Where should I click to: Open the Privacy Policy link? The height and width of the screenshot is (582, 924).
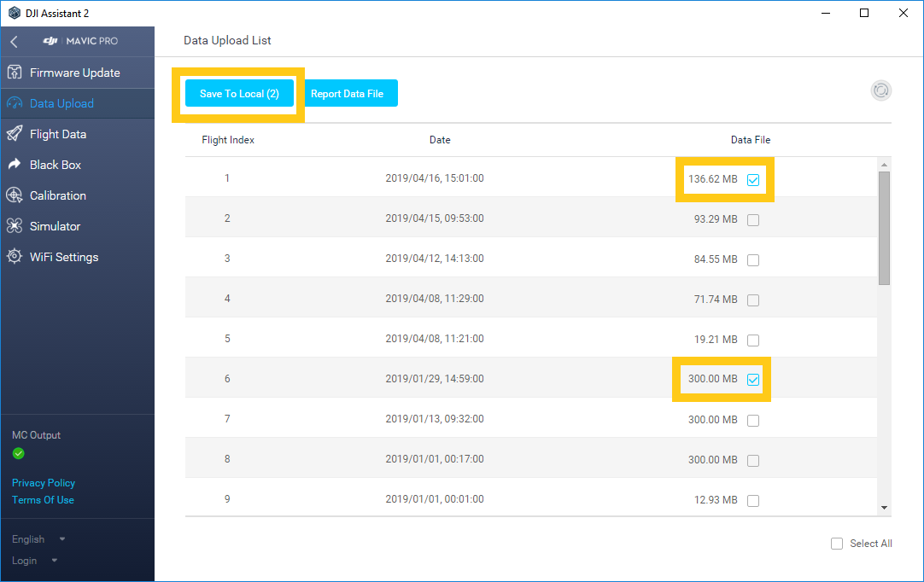[x=44, y=482]
